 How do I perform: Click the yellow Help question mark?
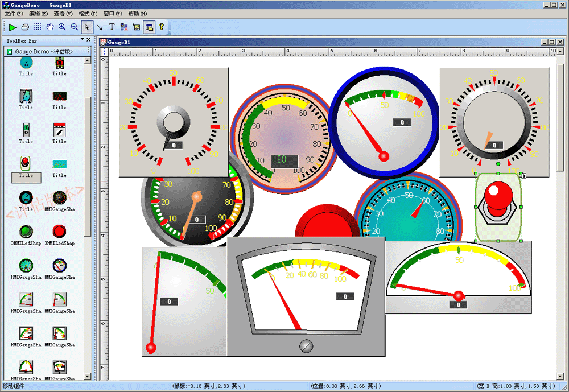[x=161, y=27]
